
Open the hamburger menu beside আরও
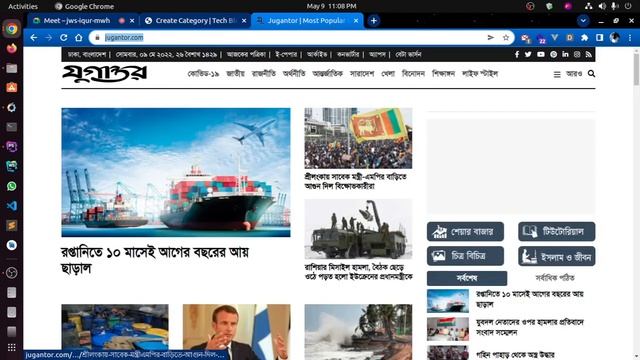557,75
